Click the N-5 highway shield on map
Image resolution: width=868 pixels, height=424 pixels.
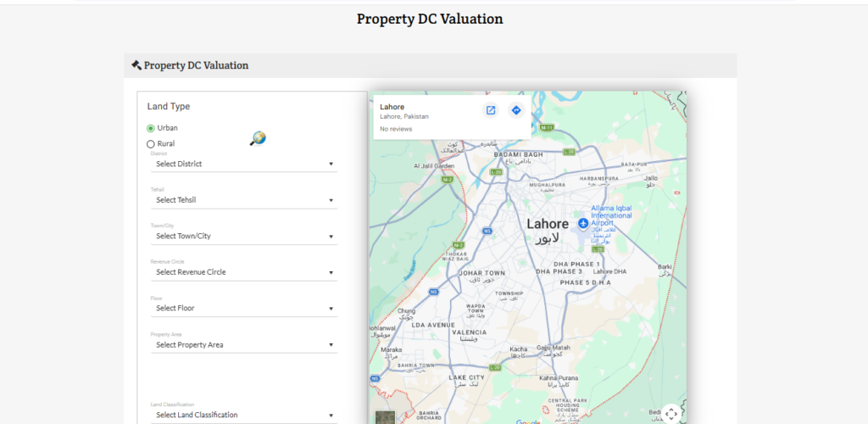click(487, 231)
